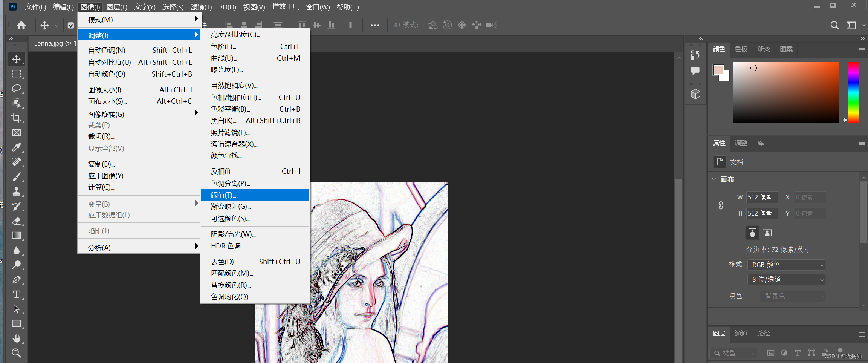This screenshot has width=868, height=363.
Task: Click the vertical hue slider
Action: (x=853, y=93)
